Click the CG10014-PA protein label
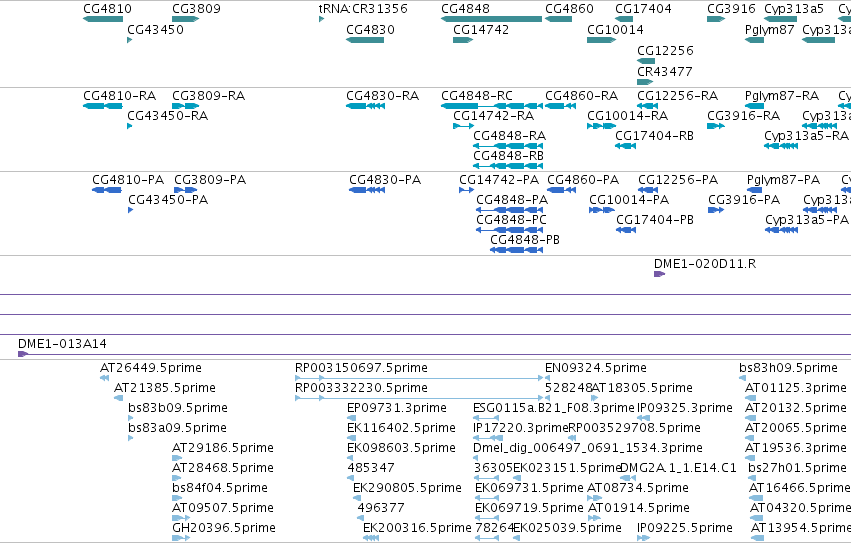Viewport: 851px width, 543px height. coord(630,200)
